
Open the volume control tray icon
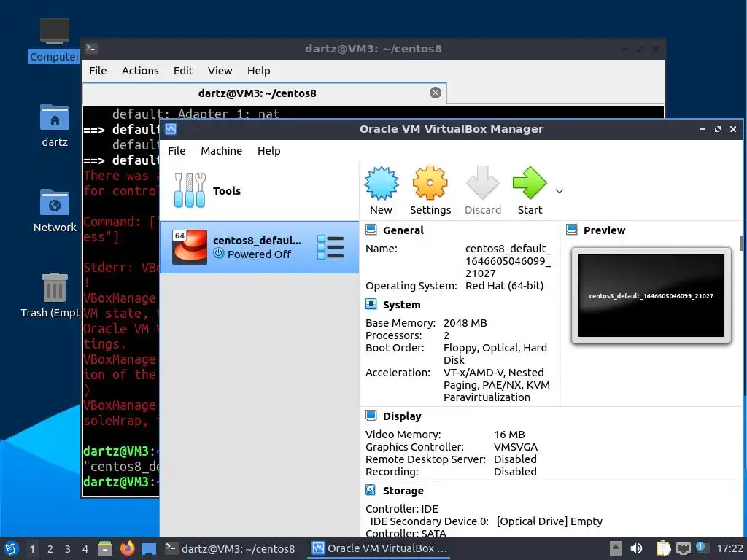(636, 548)
